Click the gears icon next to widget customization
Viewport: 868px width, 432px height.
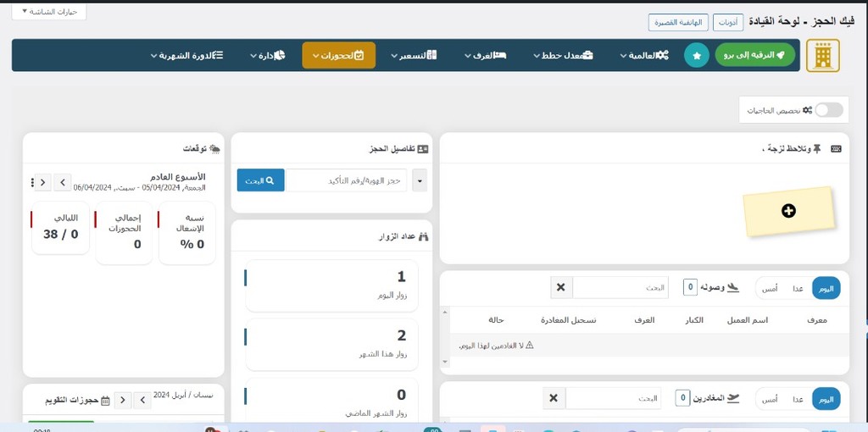pos(807,110)
